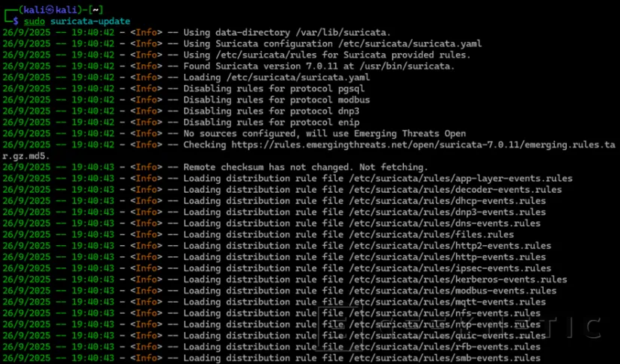The height and width of the screenshot is (364, 620).
Task: Click the Geeknetic watermark logo icon
Action: (339, 328)
